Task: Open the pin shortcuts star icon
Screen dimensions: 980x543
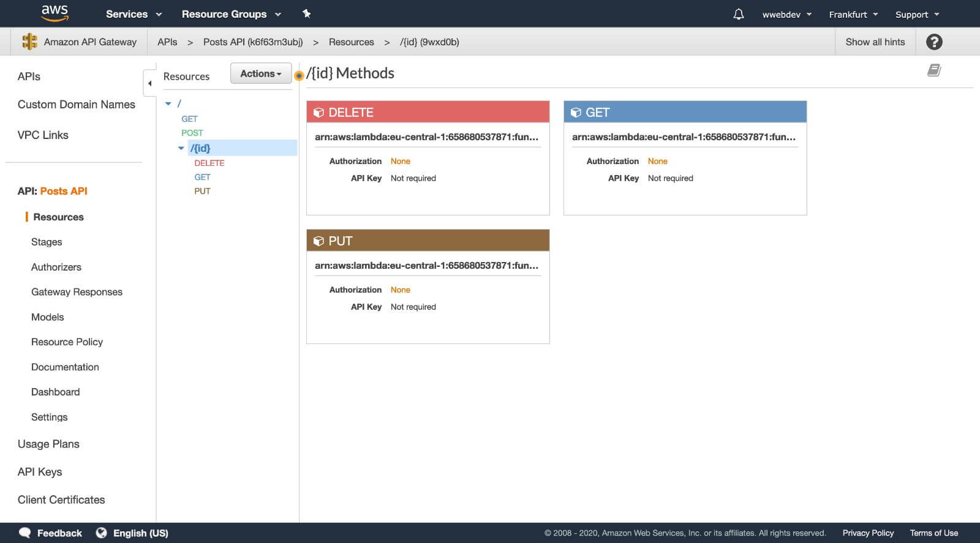Action: 307,13
